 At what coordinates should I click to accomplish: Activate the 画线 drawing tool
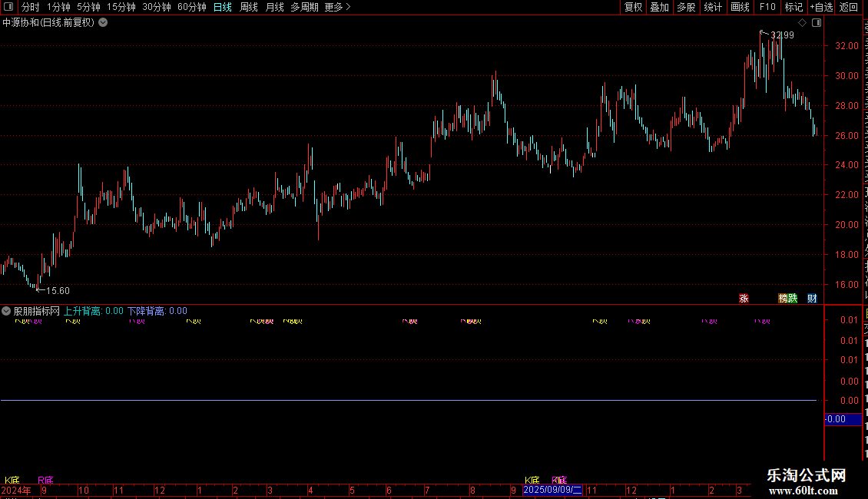(x=740, y=7)
